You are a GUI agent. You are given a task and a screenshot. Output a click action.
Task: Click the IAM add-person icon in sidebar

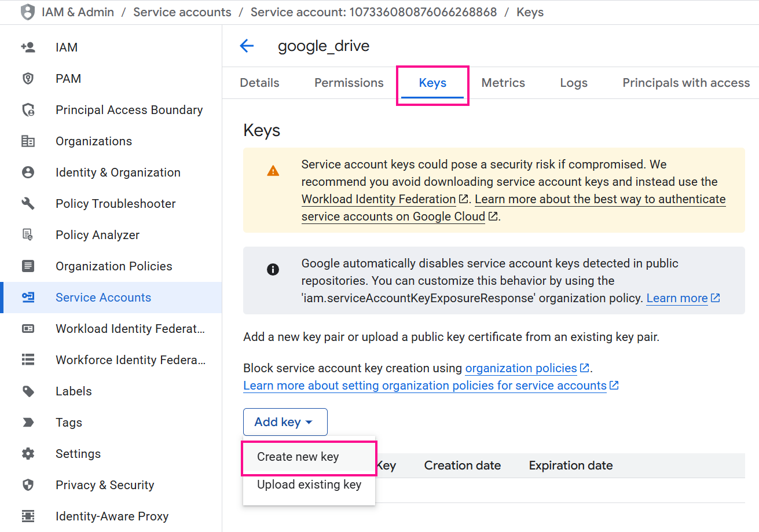click(28, 47)
